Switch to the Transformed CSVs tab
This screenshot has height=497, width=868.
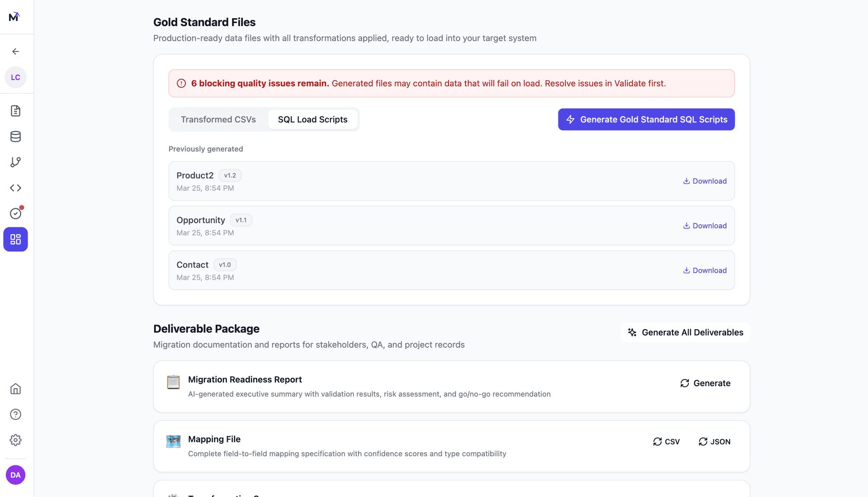click(x=218, y=119)
